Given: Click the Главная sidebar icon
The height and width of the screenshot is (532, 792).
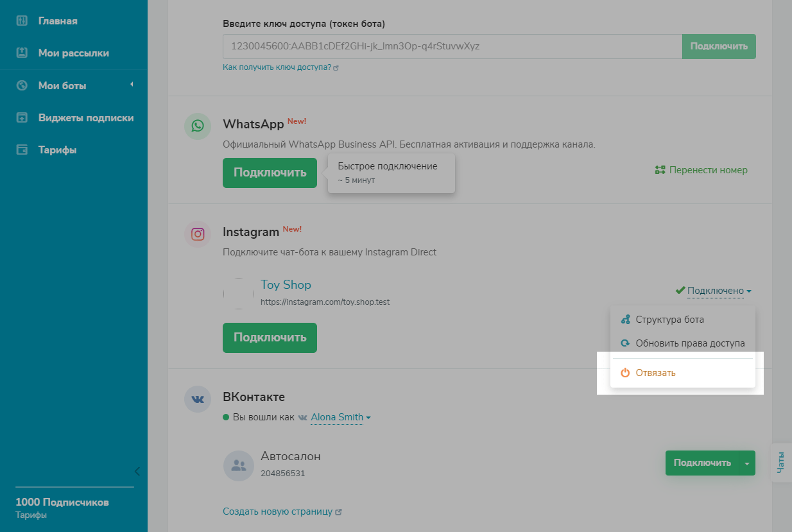Looking at the screenshot, I should click(x=22, y=21).
